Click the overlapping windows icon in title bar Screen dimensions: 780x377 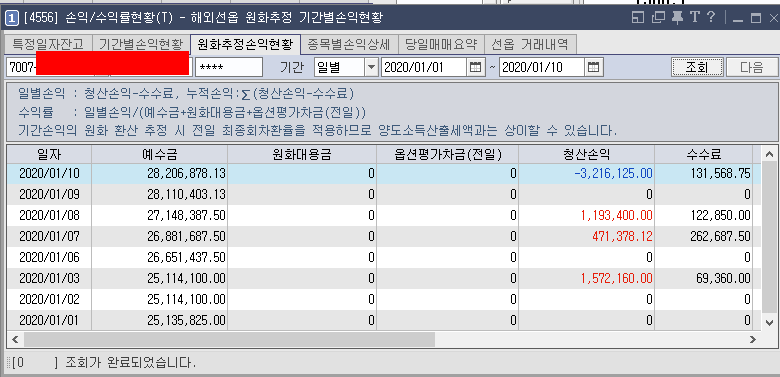click(x=658, y=18)
